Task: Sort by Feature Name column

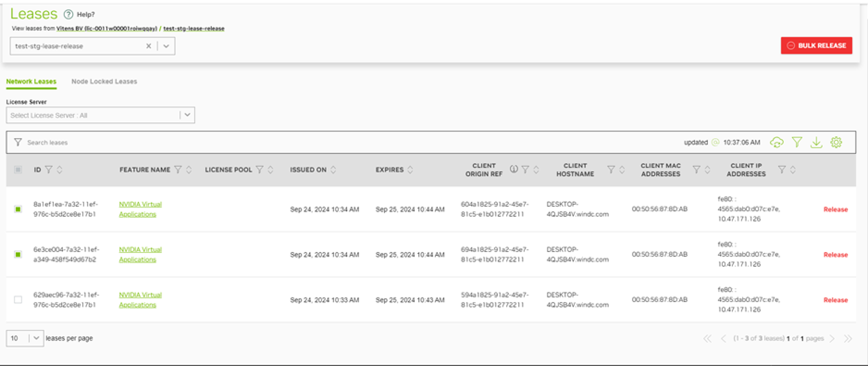Action: point(189,170)
